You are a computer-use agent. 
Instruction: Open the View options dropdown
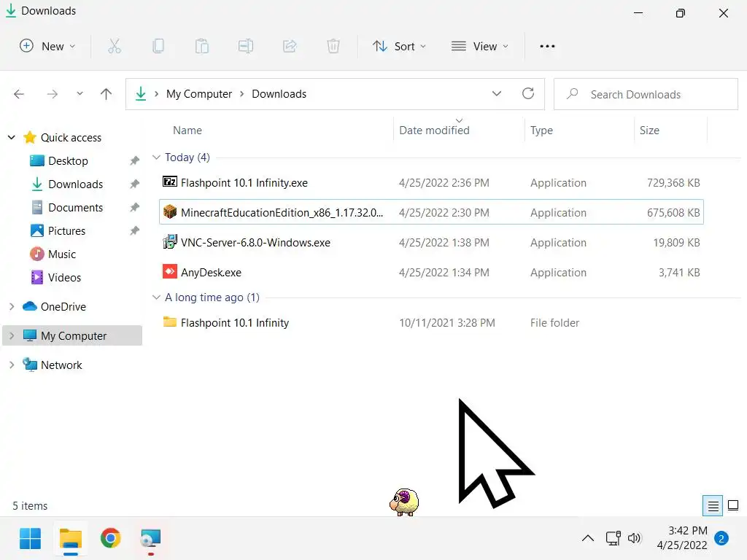tap(480, 46)
